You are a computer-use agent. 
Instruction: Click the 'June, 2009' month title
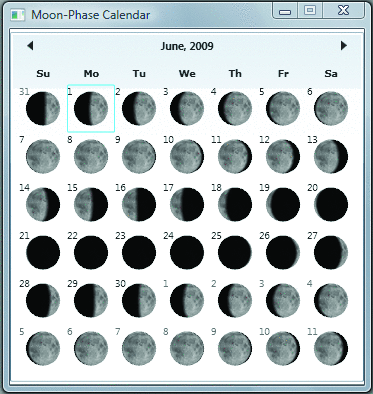[187, 46]
